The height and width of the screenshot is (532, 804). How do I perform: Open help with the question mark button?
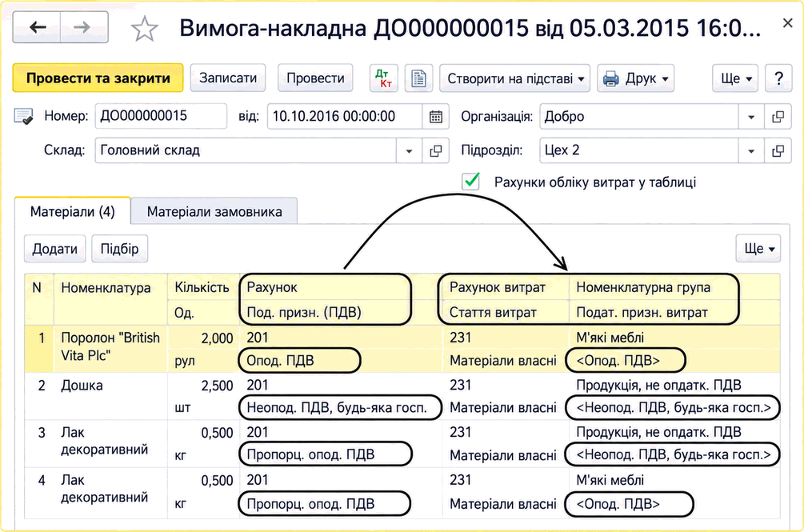pyautogui.click(x=778, y=78)
